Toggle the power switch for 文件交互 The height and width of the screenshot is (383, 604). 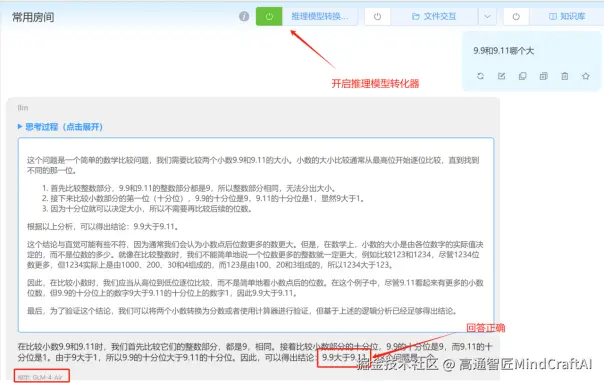(378, 17)
